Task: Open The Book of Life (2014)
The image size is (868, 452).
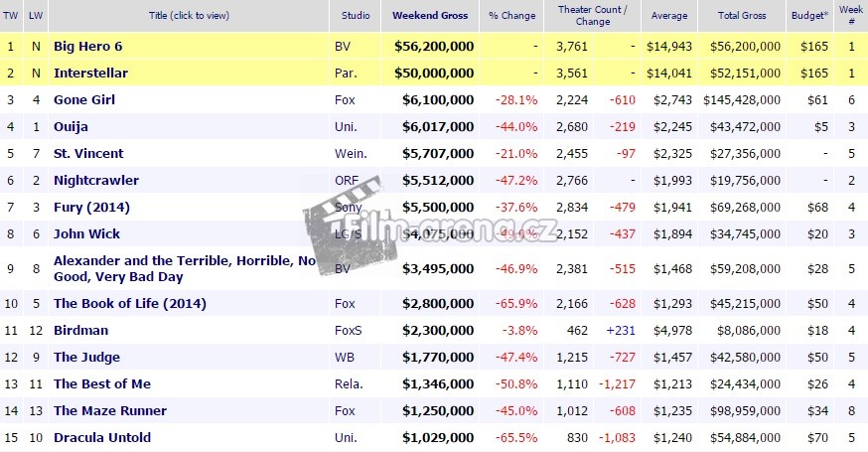Action: click(117, 302)
